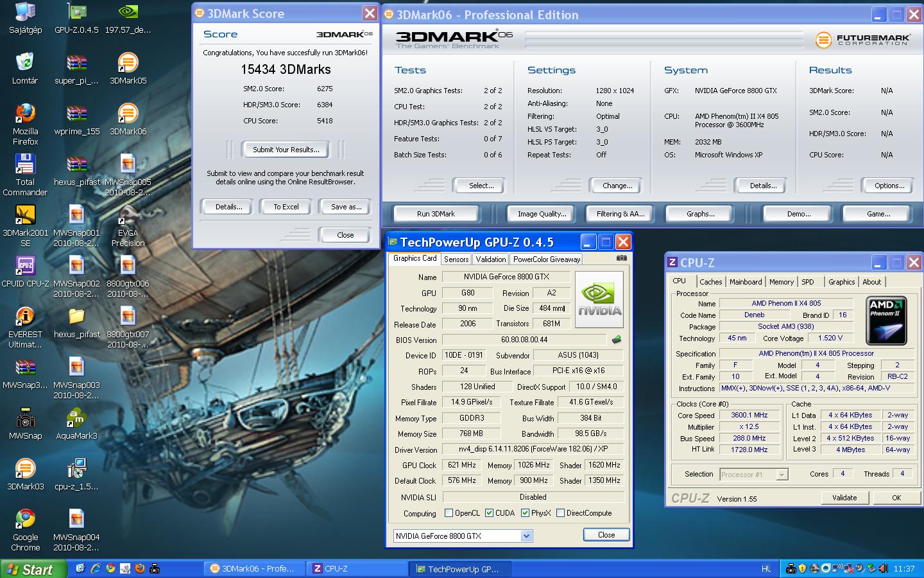The width and height of the screenshot is (924, 578).
Task: Open Mozilla Firefox from the desktop
Action: (25, 125)
